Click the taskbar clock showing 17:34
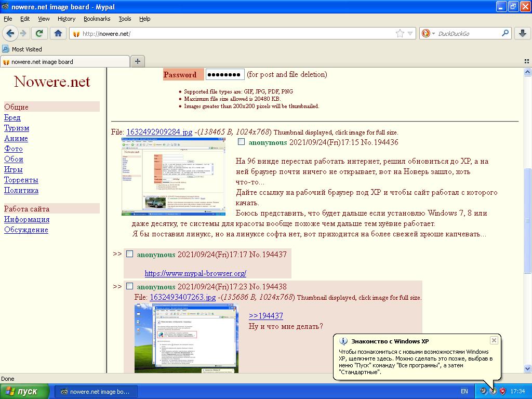The height and width of the screenshot is (399, 532). tap(517, 391)
